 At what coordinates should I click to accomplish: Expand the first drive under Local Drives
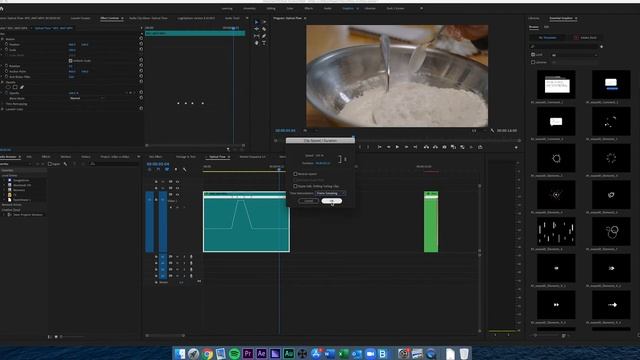click(x=5, y=180)
